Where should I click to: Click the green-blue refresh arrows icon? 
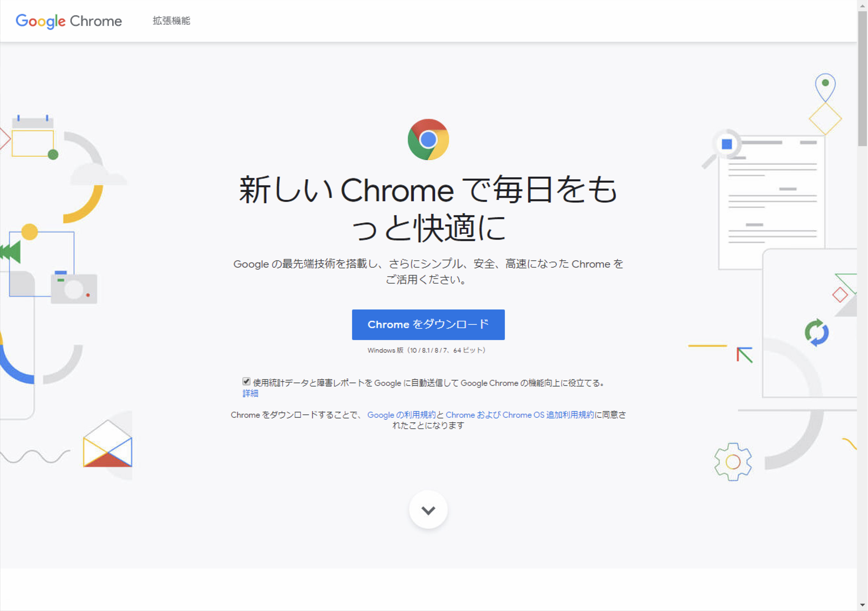[x=817, y=332]
